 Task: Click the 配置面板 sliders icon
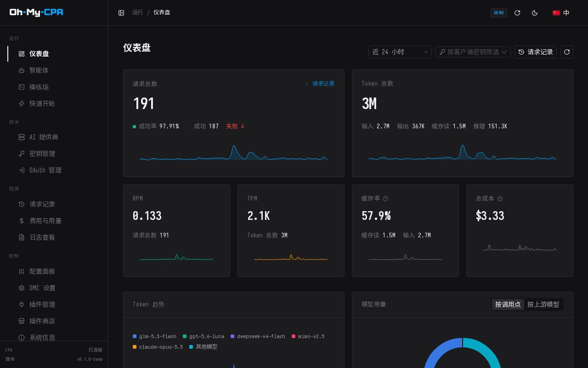22,271
